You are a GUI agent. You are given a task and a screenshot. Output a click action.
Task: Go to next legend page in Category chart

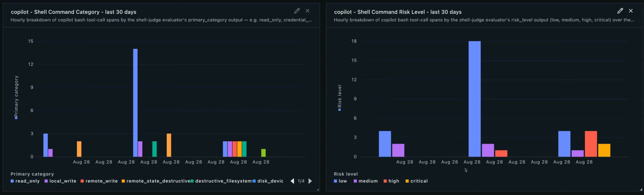(x=310, y=181)
